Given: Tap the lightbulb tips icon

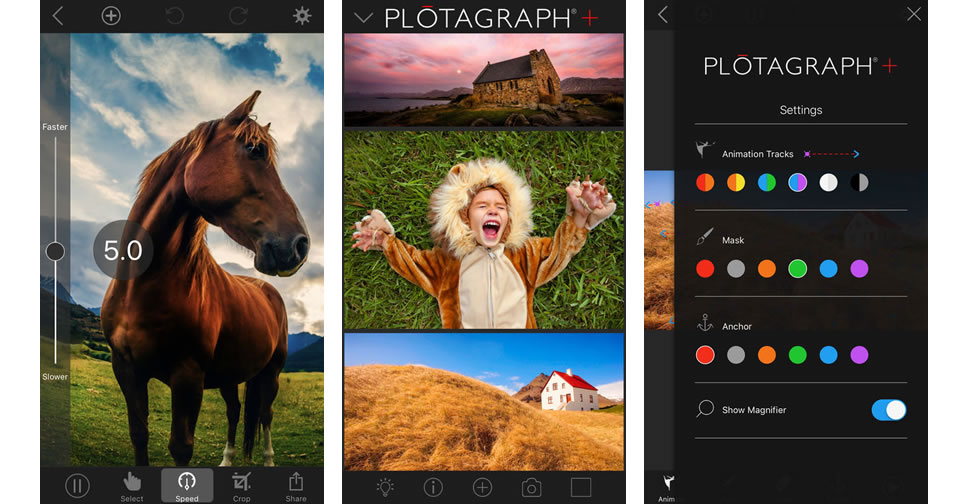Looking at the screenshot, I should [385, 487].
